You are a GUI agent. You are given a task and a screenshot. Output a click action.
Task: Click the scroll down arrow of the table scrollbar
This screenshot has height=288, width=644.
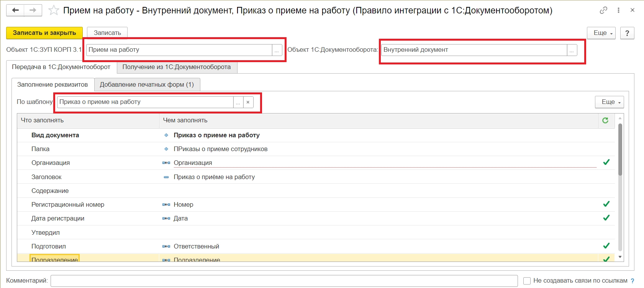coord(620,257)
